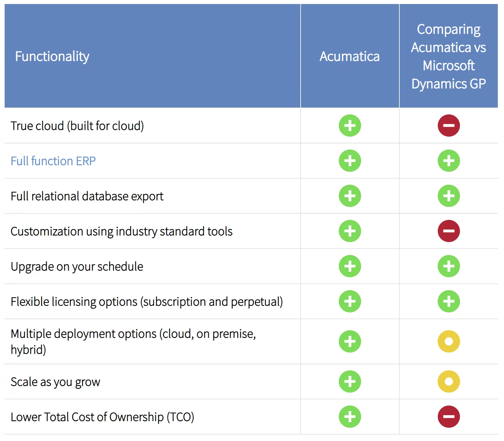Click Acumatica plus for Scale as you grow
Image resolution: width=504 pixels, height=441 pixels.
click(350, 381)
